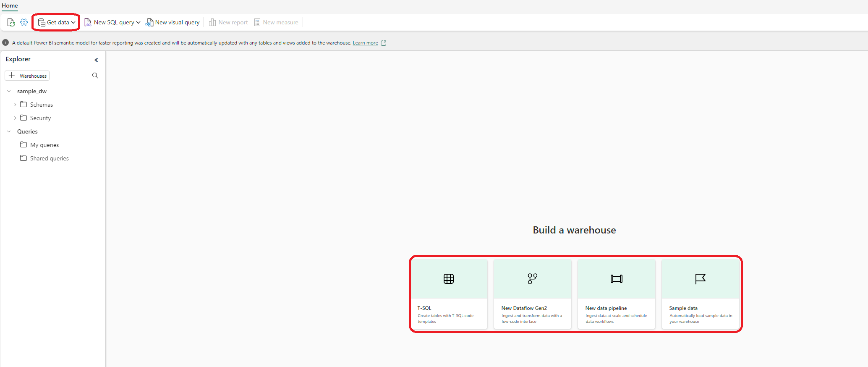Open the settings gear icon
868x367 pixels.
coord(24,22)
